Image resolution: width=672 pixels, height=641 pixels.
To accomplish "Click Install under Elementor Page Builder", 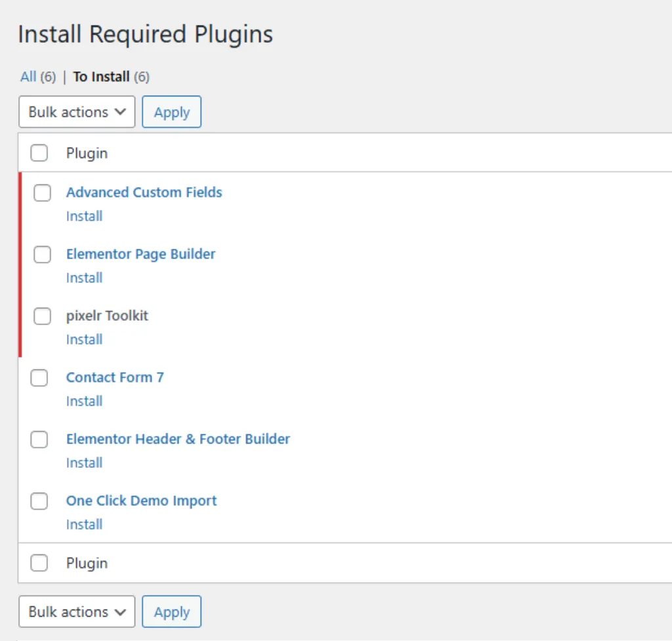I will point(84,278).
